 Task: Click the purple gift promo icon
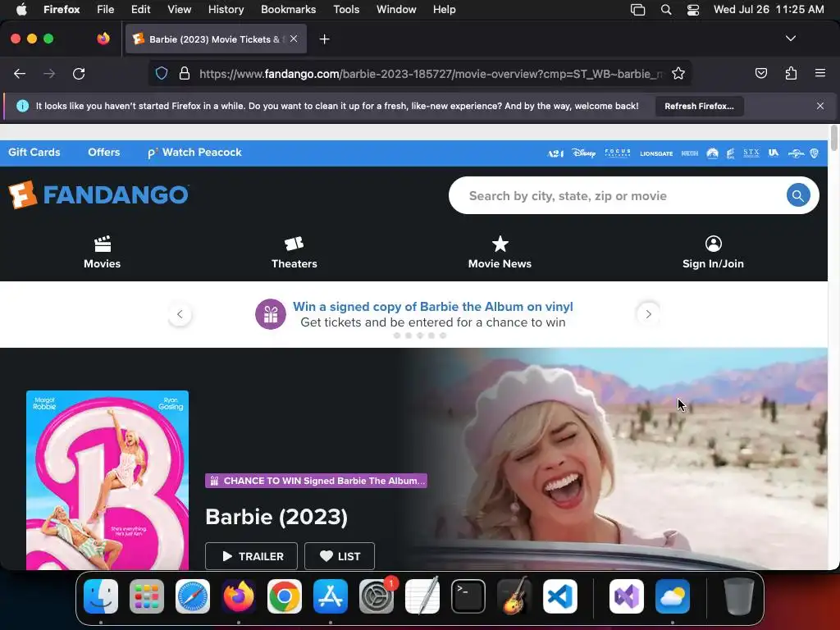pyautogui.click(x=271, y=314)
